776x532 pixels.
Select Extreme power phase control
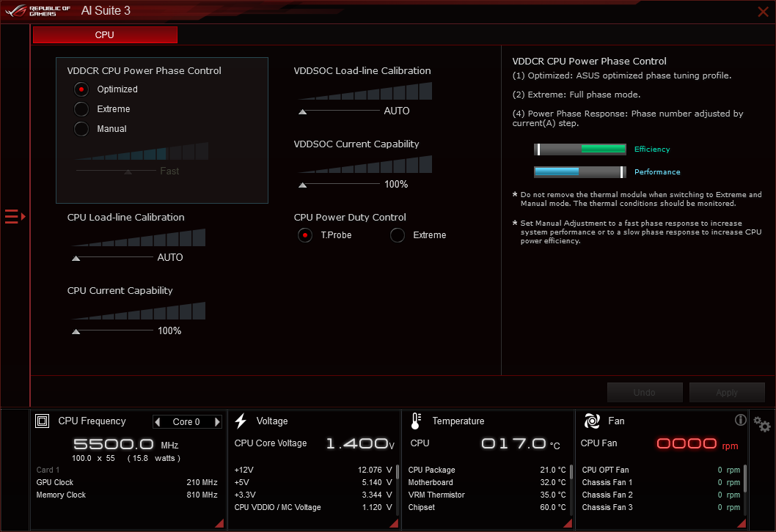coord(81,108)
